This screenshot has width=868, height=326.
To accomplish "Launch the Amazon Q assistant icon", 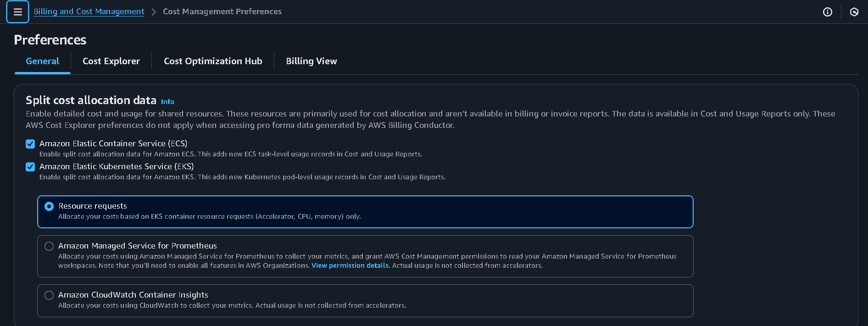I will coord(854,12).
